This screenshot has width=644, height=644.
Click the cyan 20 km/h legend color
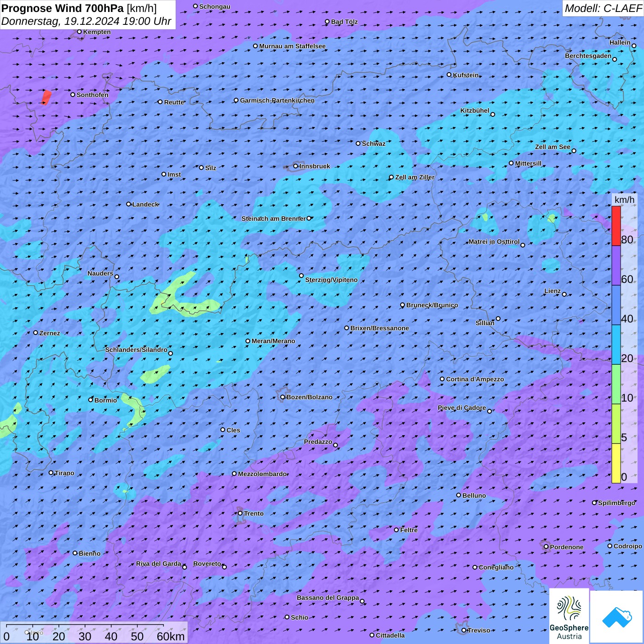pos(616,345)
